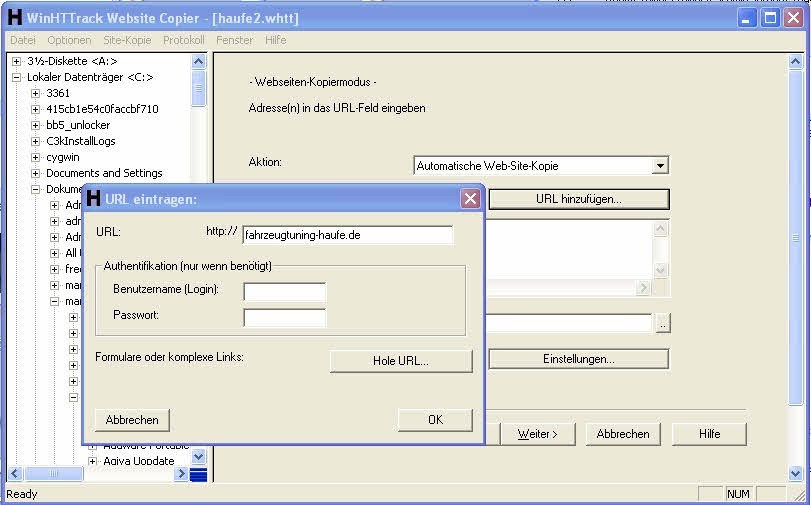
Task: Click the NUM indicator in the status bar
Action: pyautogui.click(x=738, y=494)
